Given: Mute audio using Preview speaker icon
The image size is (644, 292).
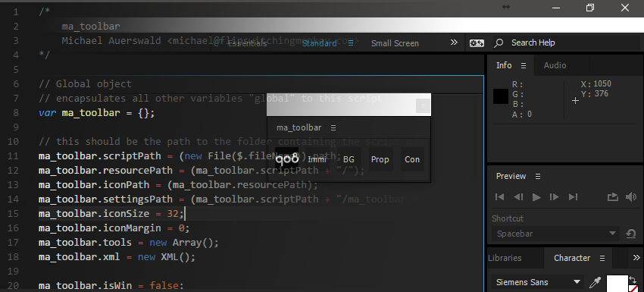Looking at the screenshot, I should [631, 197].
